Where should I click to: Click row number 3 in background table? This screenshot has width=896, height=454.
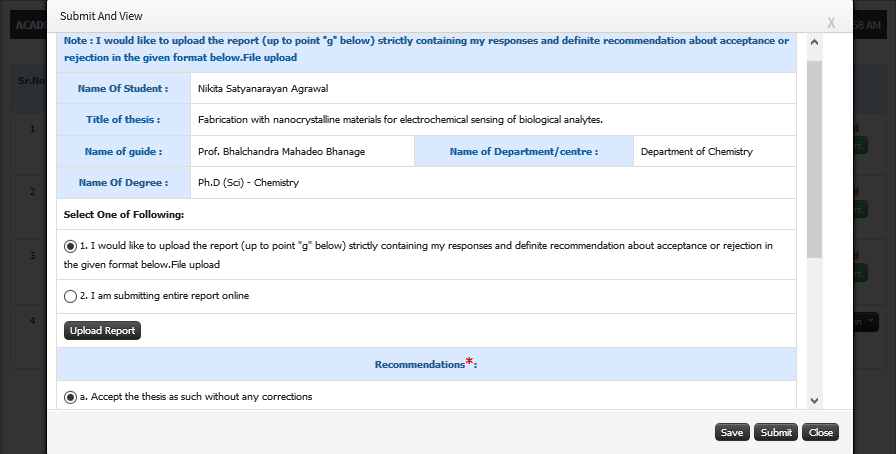click(x=33, y=256)
